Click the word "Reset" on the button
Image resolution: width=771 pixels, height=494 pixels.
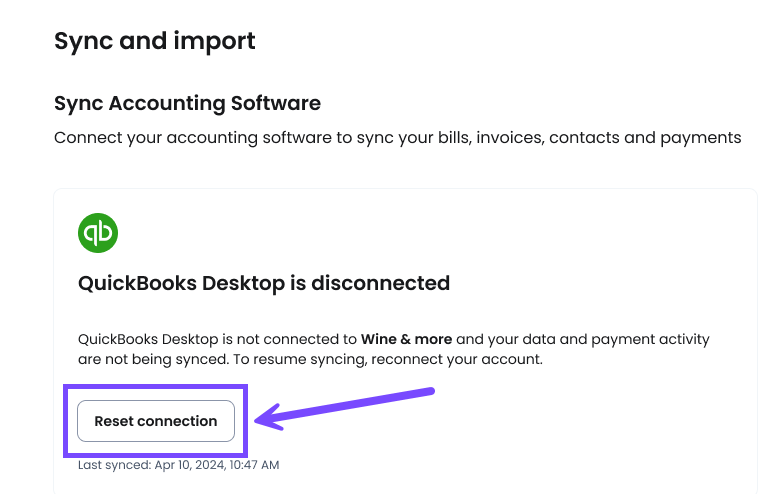(x=114, y=421)
